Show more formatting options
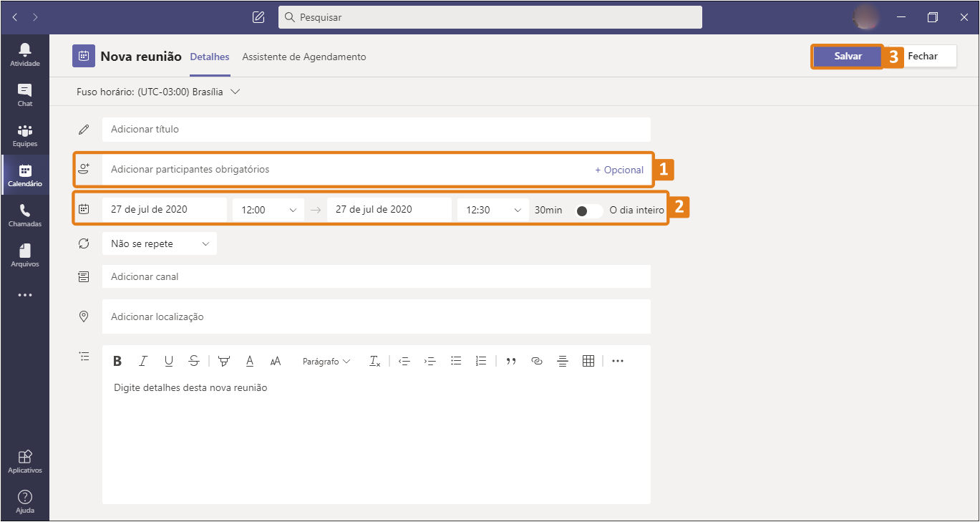Image resolution: width=980 pixels, height=522 pixels. pyautogui.click(x=618, y=362)
